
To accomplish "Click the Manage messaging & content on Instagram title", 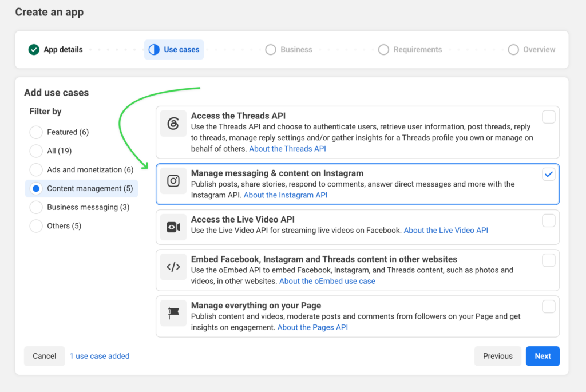I will (277, 173).
